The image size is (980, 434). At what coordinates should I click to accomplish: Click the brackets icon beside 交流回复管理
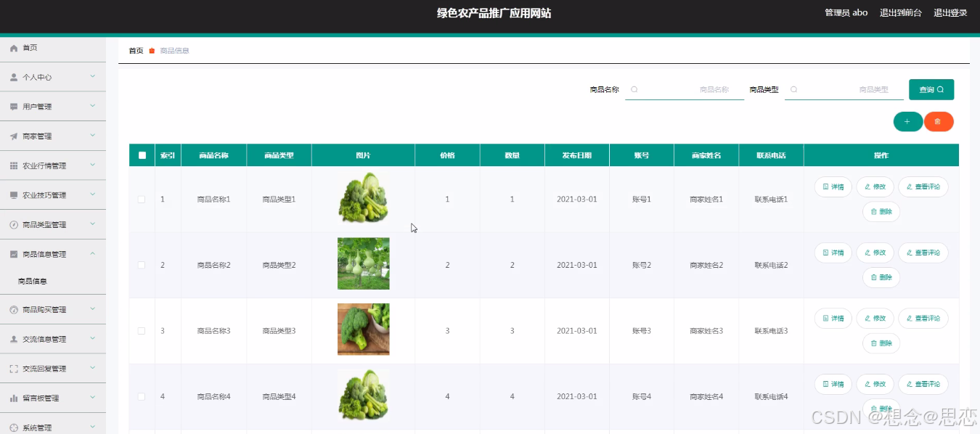click(13, 369)
